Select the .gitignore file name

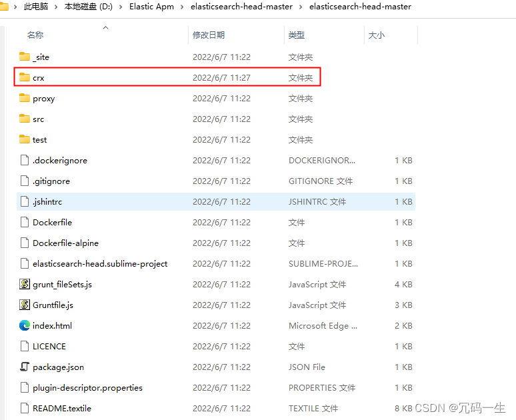point(51,181)
